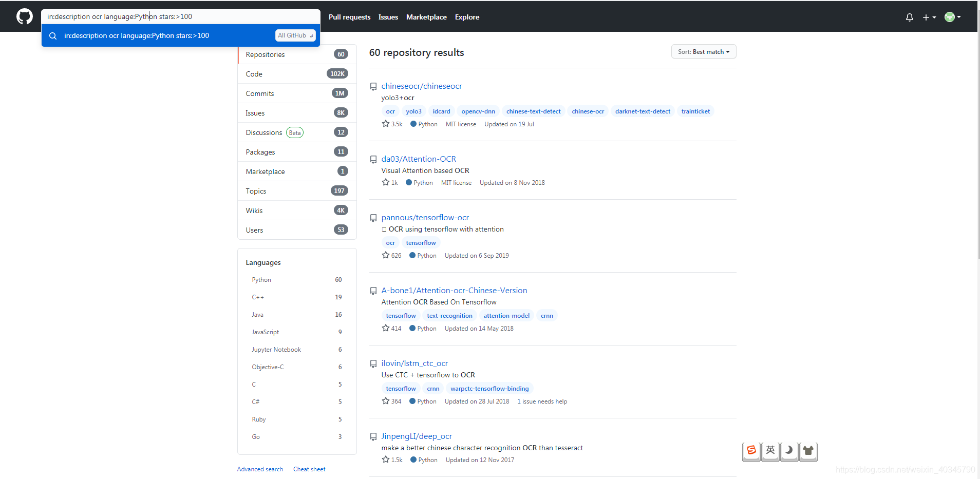Filter results by Go language

297,437
